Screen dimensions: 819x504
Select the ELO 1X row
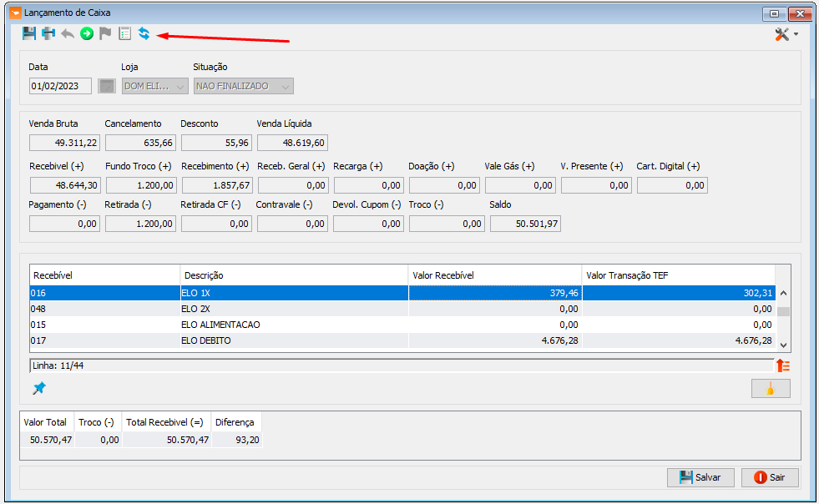pos(402,293)
